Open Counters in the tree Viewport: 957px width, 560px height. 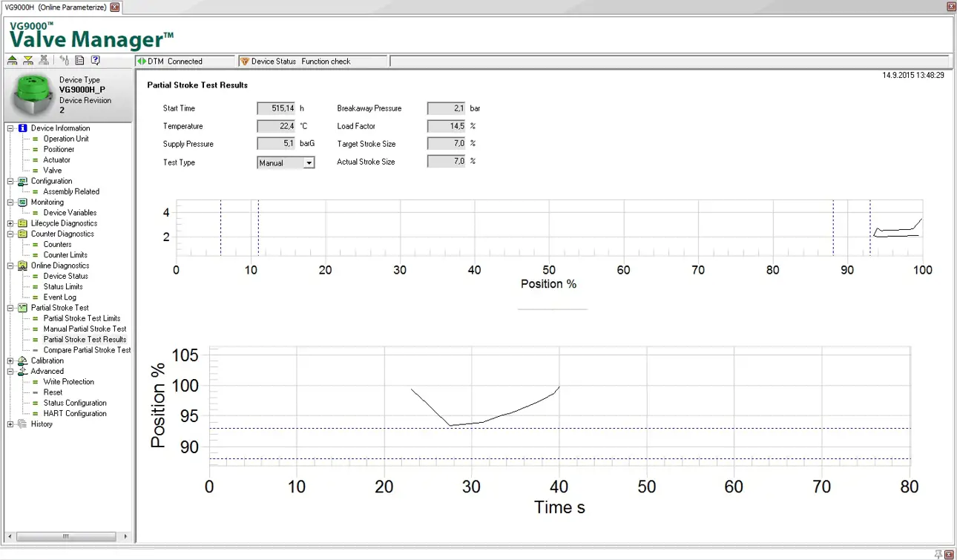[57, 244]
